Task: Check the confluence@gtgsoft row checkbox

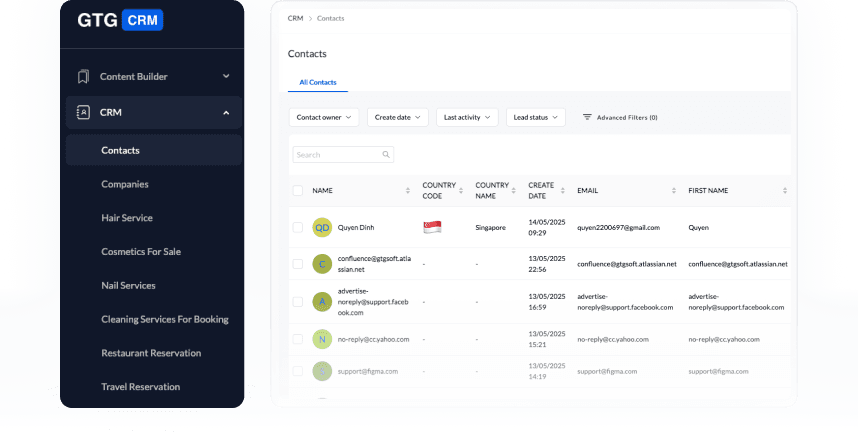Action: click(298, 264)
